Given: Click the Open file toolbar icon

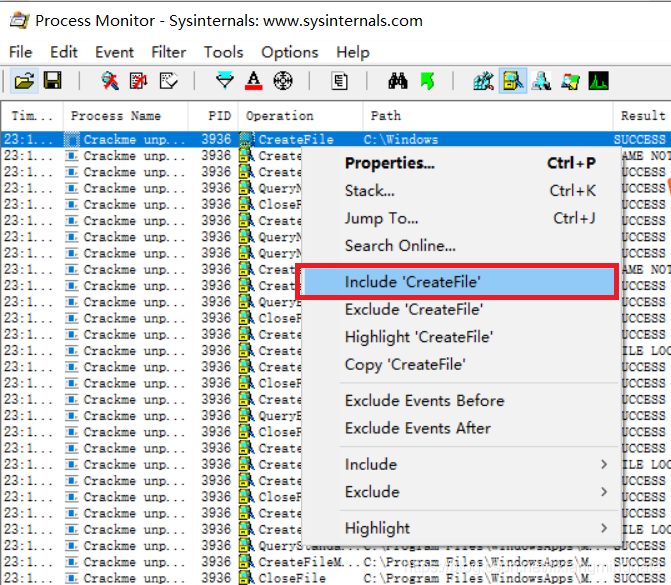Looking at the screenshot, I should [24, 80].
